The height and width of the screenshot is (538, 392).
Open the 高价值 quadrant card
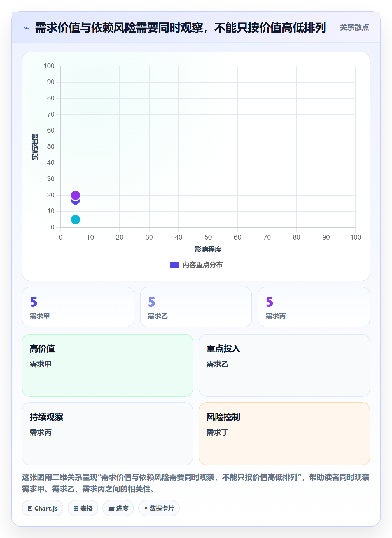tap(108, 365)
